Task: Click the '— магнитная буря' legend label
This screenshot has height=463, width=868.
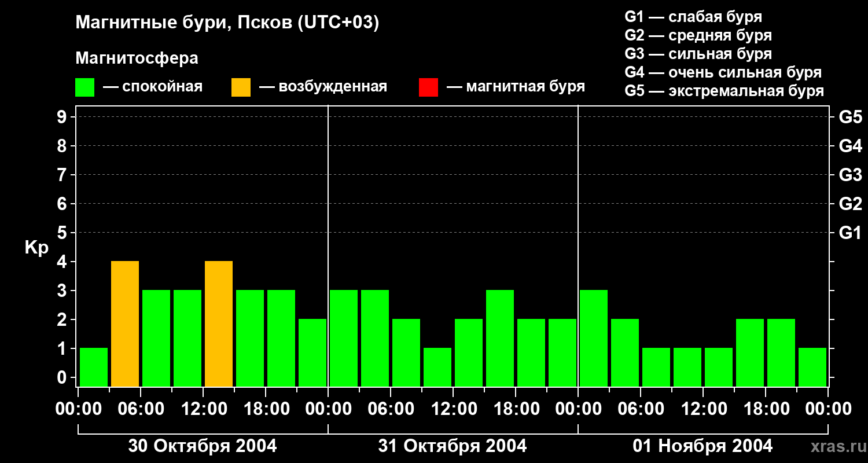Action: point(516,87)
